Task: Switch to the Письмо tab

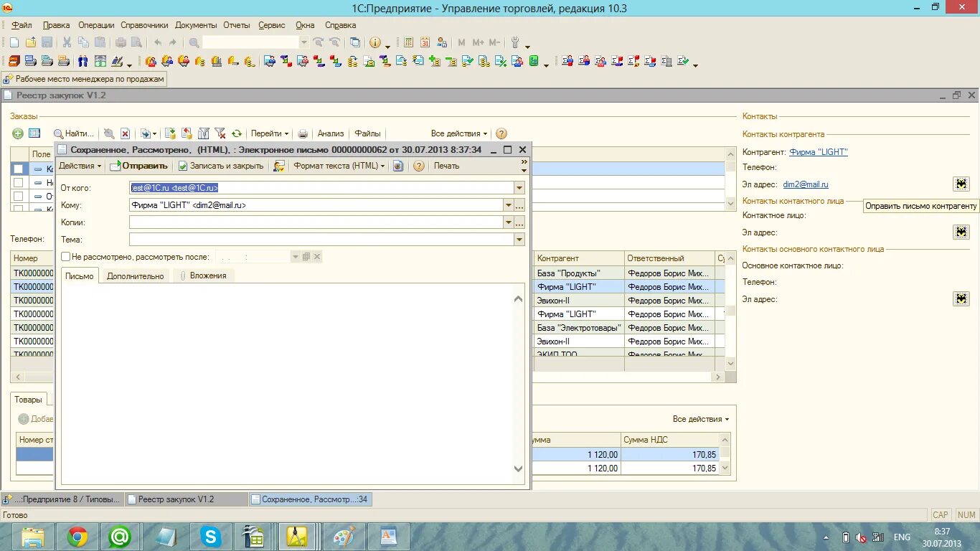Action: 79,276
